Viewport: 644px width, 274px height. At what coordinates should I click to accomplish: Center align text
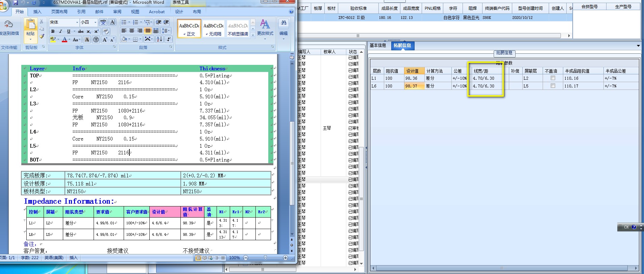[132, 31]
